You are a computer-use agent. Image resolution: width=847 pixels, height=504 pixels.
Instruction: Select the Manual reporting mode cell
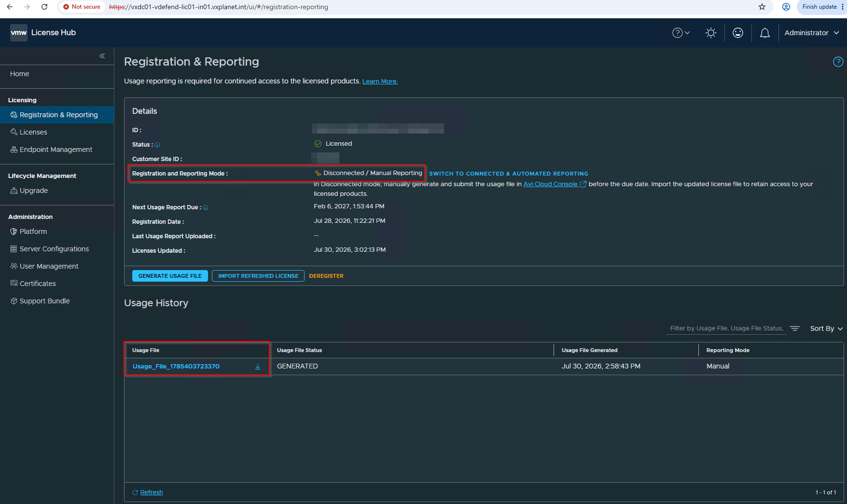click(718, 367)
